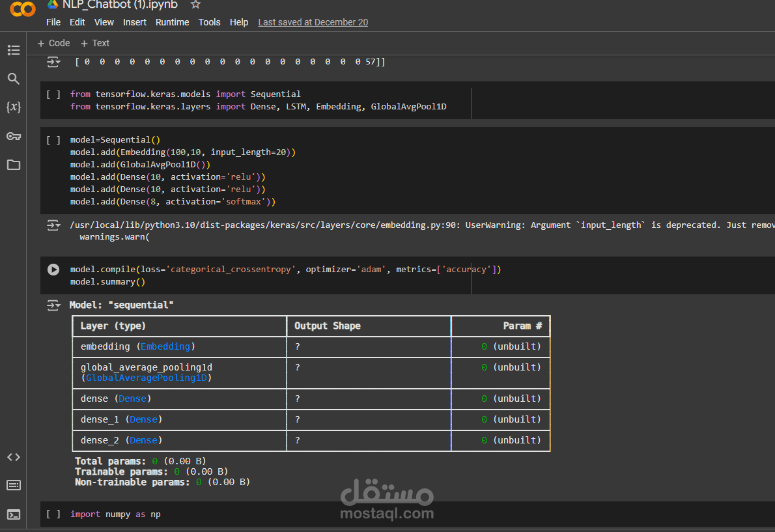
Task: Open the Tools menu
Action: click(x=209, y=22)
